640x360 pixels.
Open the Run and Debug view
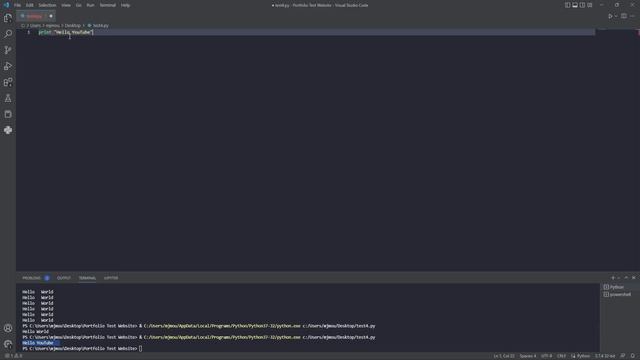(8, 66)
